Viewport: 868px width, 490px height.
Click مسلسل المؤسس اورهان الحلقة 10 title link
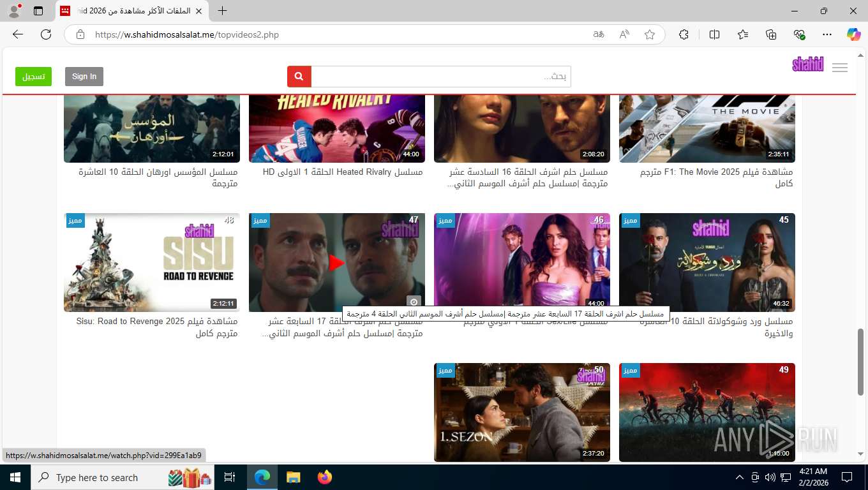click(158, 178)
